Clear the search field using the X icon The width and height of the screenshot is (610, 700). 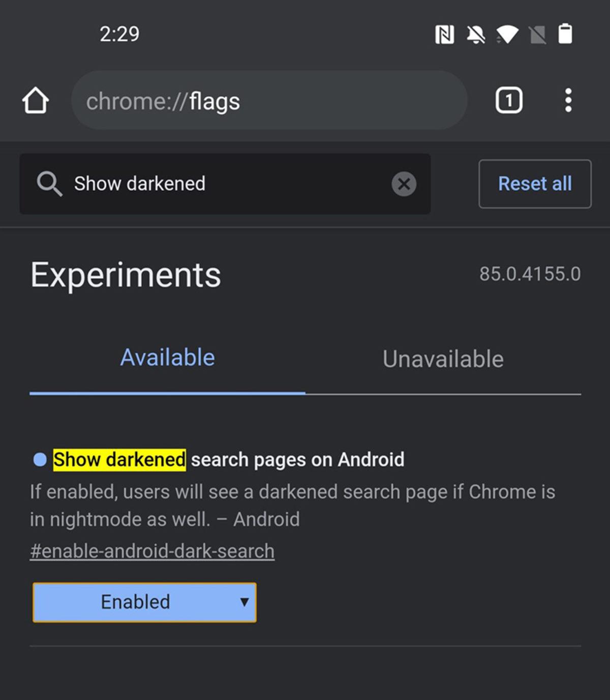pyautogui.click(x=404, y=184)
